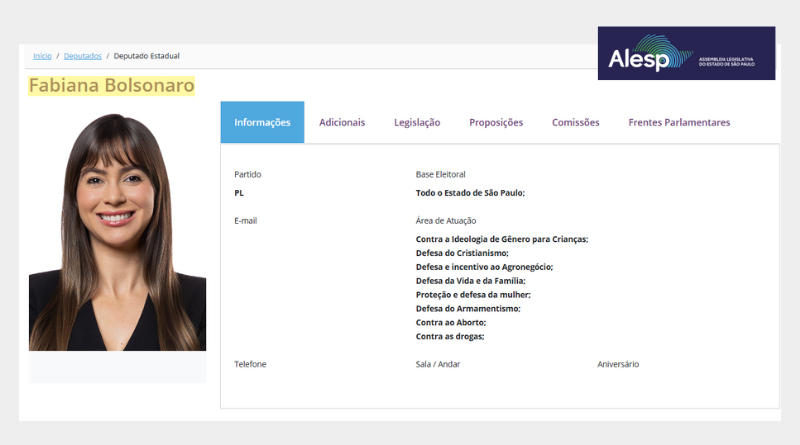Viewport: 800px width, 445px height.
Task: Go to Deputados breadcrumb link
Action: pos(83,56)
